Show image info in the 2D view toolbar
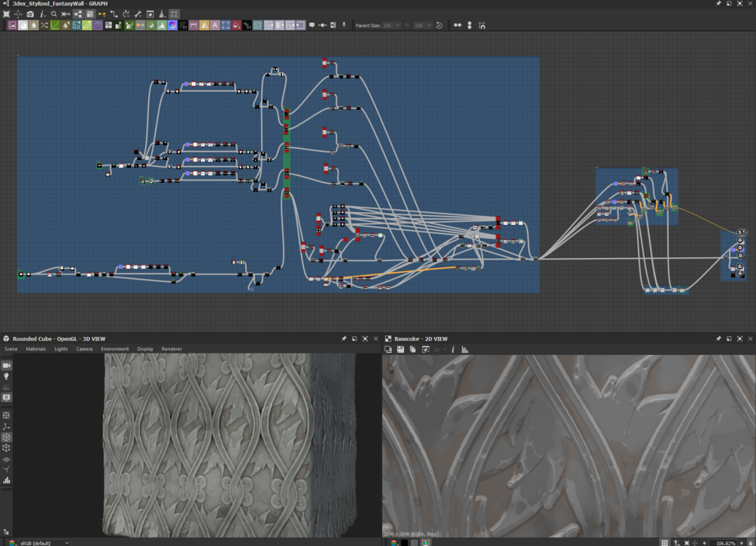Image resolution: width=756 pixels, height=546 pixels. (453, 350)
